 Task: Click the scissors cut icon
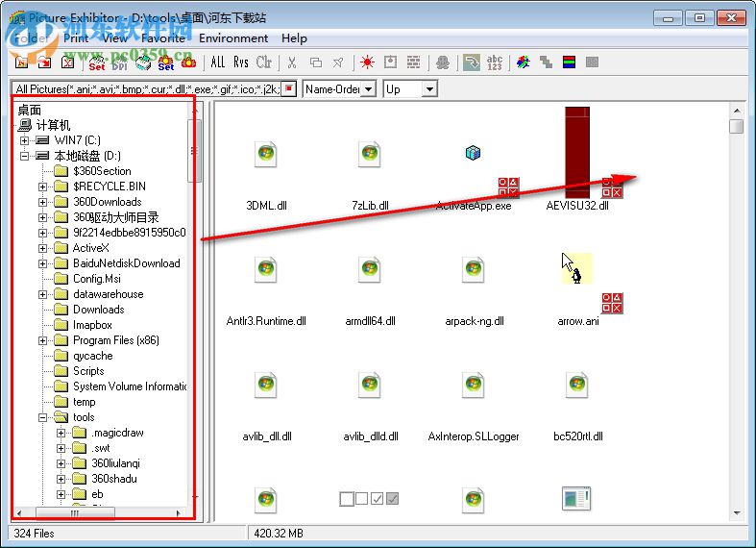point(292,62)
